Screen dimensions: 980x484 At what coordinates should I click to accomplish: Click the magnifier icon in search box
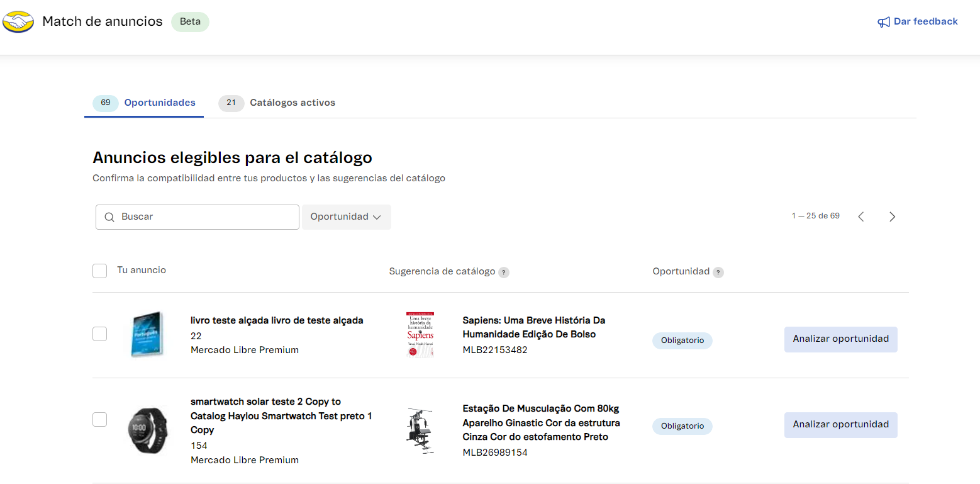(109, 217)
